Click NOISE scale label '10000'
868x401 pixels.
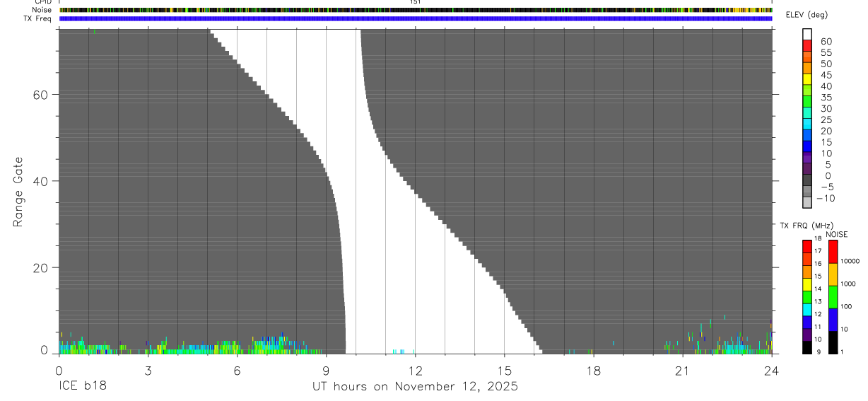(850, 261)
